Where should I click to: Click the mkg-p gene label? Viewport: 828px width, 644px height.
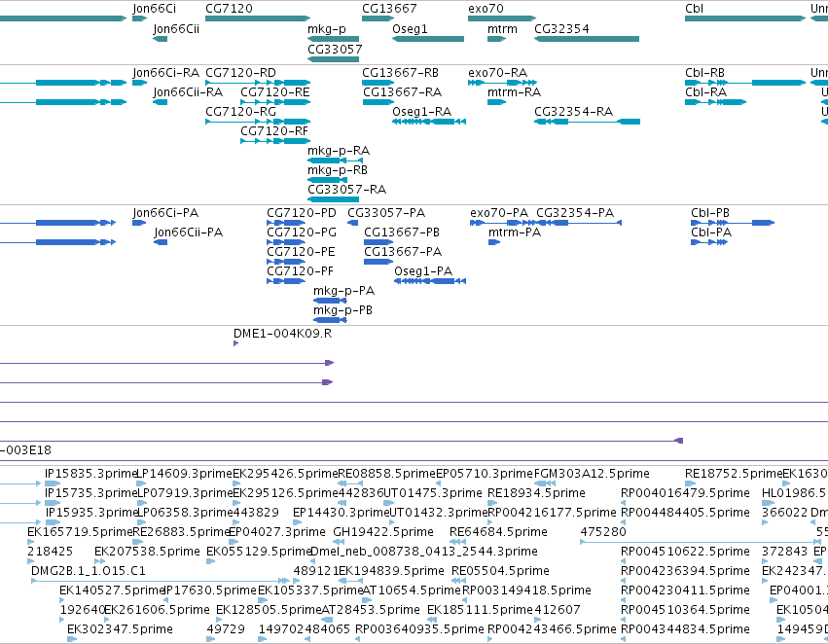click(x=327, y=28)
